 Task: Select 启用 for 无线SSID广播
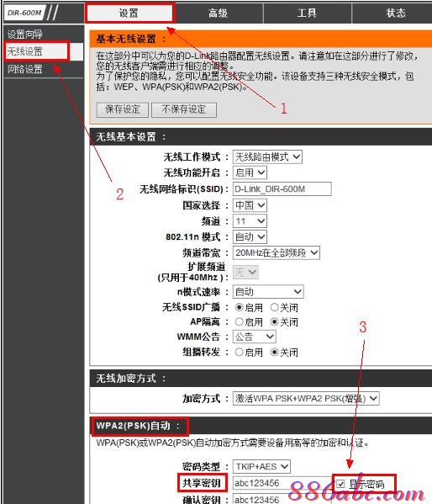pyautogui.click(x=239, y=307)
